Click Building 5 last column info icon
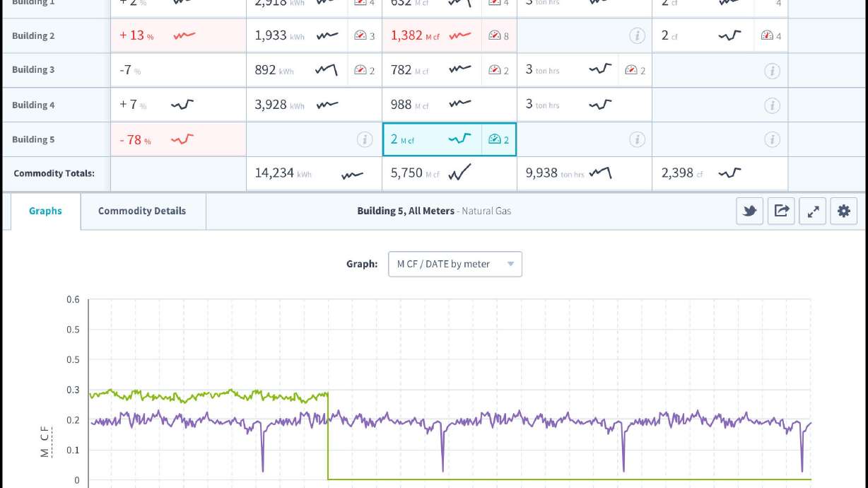 [x=772, y=139]
